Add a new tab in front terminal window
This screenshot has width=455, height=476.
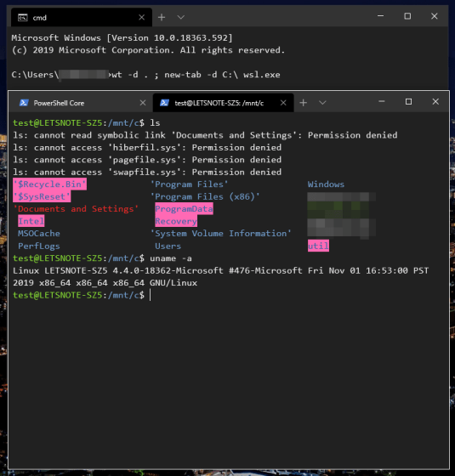coord(303,103)
